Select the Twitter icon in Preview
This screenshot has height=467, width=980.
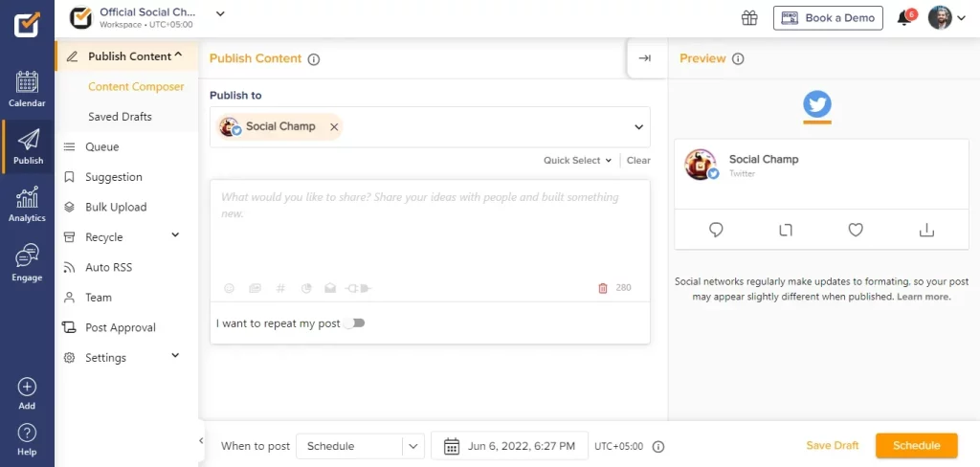817,103
